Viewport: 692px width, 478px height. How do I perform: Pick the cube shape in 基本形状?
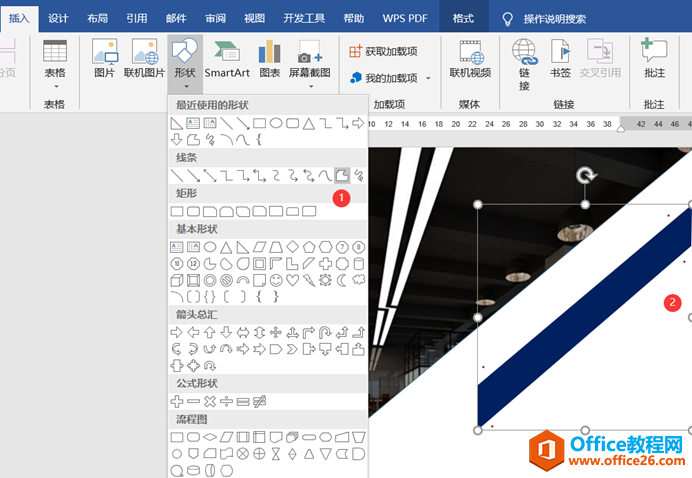(x=177, y=280)
